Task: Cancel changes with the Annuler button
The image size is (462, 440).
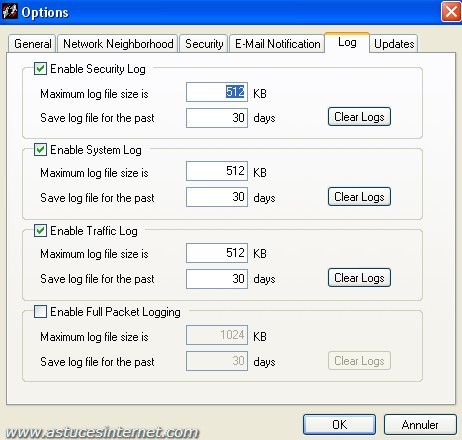Action: pos(420,424)
